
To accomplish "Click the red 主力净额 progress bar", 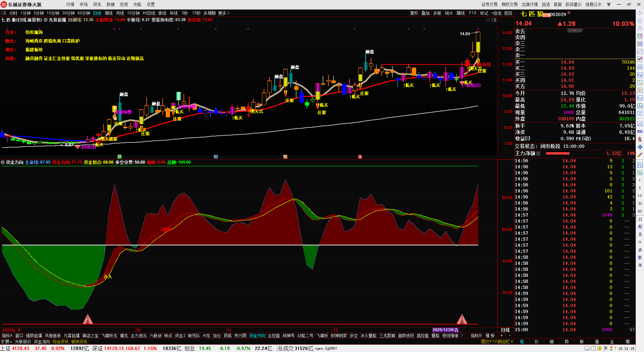I will (558, 153).
